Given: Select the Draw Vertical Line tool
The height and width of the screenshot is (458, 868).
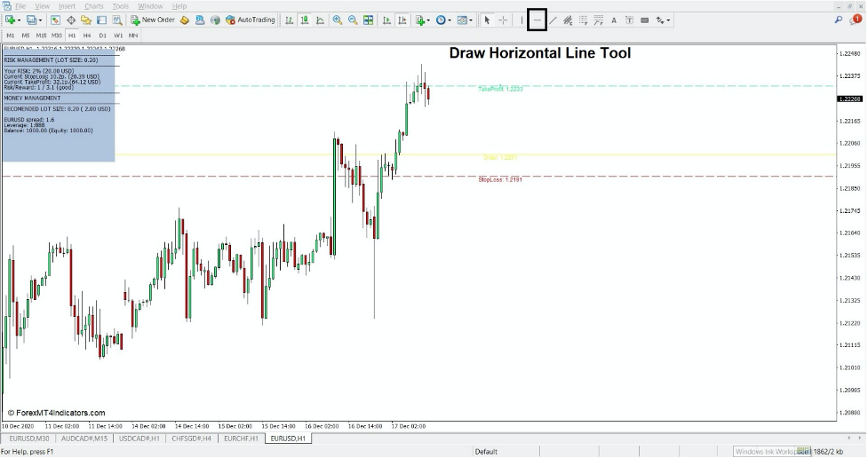Looking at the screenshot, I should (x=522, y=20).
